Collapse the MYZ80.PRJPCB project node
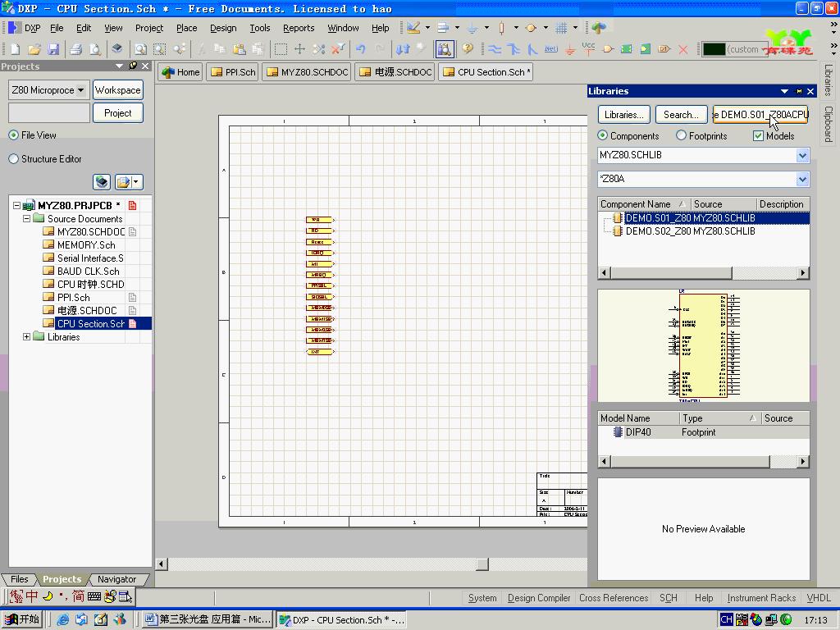Screen dimensions: 840x630 16,205
